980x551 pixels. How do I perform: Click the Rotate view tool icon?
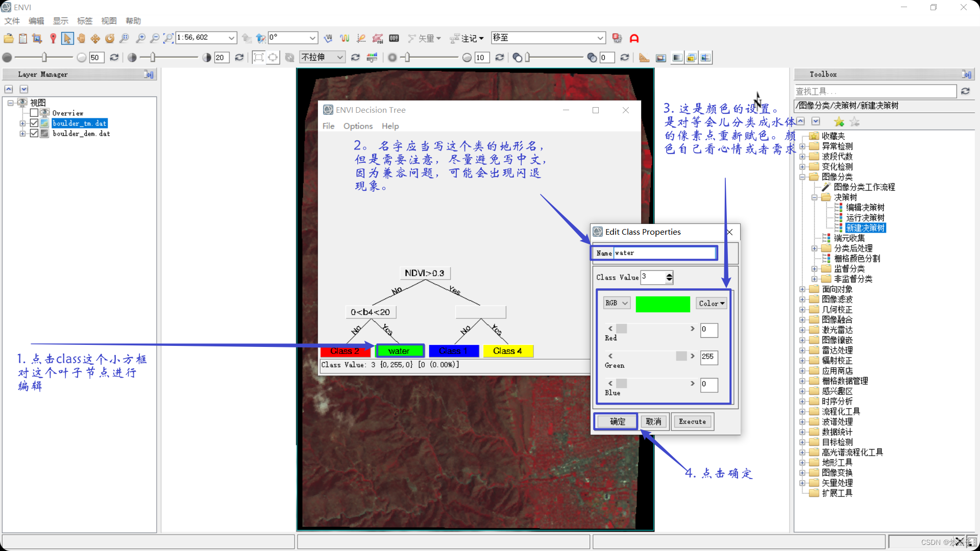[x=110, y=38]
